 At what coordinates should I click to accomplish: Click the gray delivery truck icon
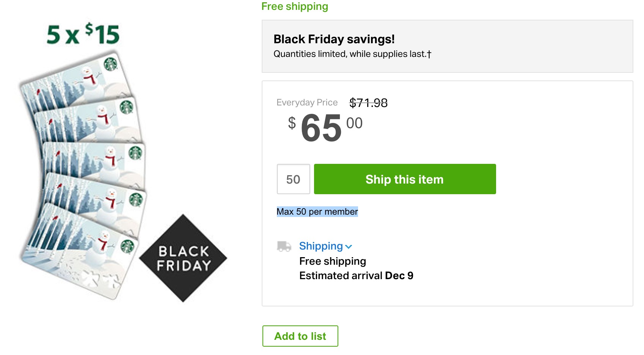coord(284,247)
